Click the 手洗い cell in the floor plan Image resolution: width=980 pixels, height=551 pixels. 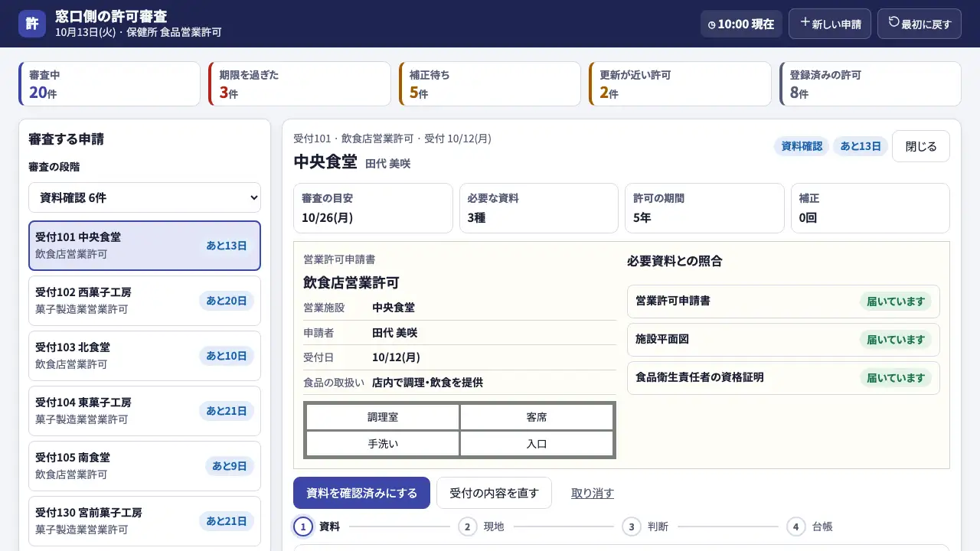[383, 444]
